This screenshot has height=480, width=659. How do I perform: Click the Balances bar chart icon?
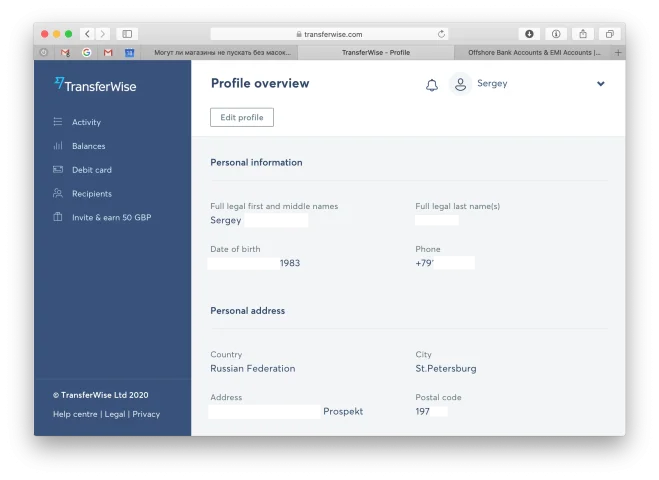(58, 145)
